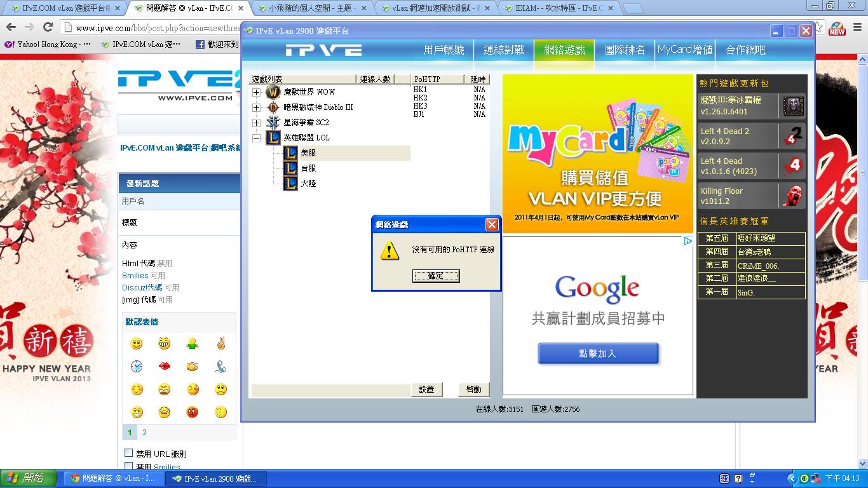868x488 pixels.
Task: Click the 點擊加入 button in Google ad
Action: pos(597,354)
